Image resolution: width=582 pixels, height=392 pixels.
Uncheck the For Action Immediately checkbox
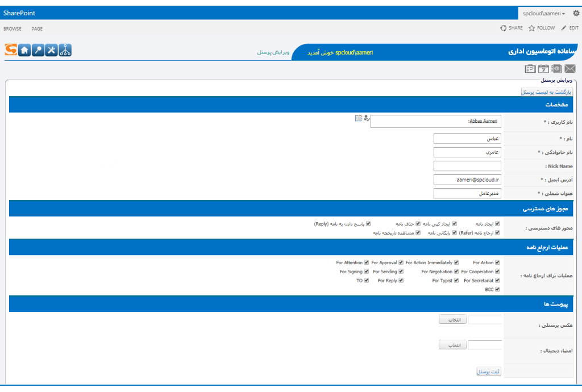click(x=456, y=262)
